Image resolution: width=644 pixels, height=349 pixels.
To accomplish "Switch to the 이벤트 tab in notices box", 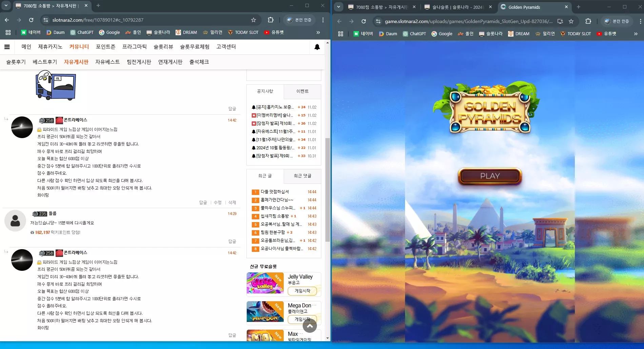I will click(302, 91).
